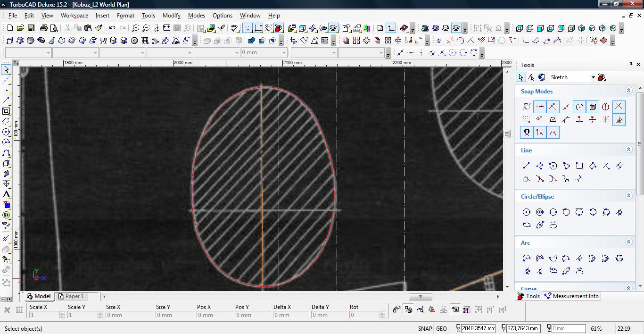This screenshot has width=644, height=334.
Task: Collapse the Line tools panel
Action: (x=628, y=150)
